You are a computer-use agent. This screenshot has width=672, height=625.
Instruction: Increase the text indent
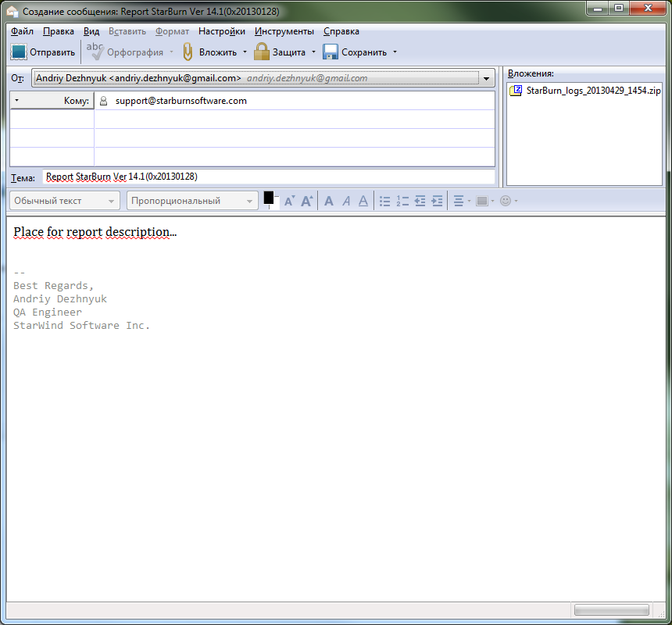(x=437, y=201)
